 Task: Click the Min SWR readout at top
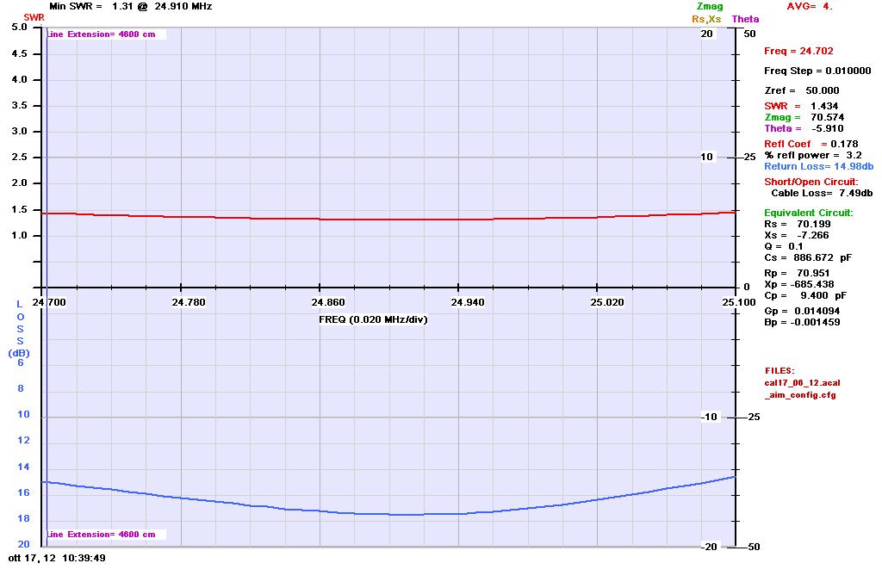(x=131, y=6)
